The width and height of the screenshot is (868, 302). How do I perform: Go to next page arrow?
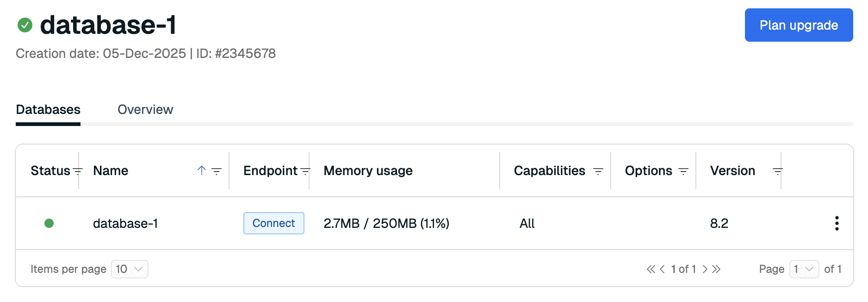coord(705,269)
